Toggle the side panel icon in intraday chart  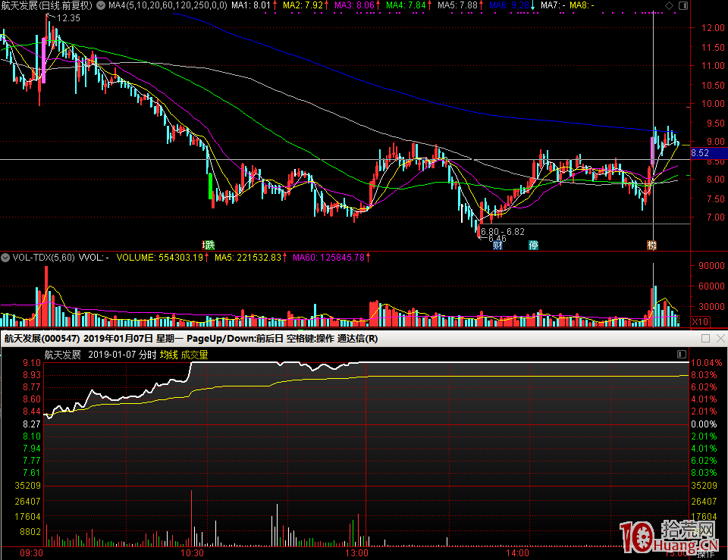(681, 354)
